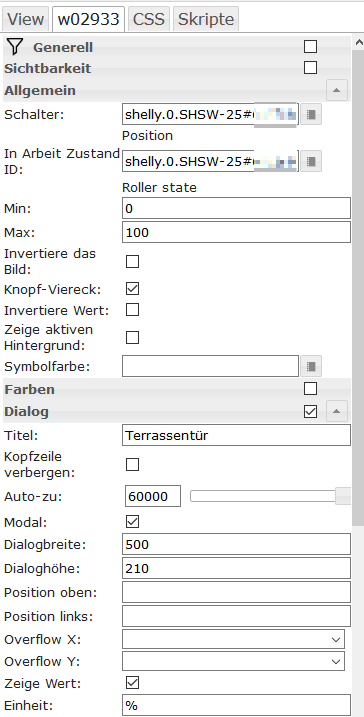Click the Allgemein section header label
The width and height of the screenshot is (364, 717).
(40, 90)
